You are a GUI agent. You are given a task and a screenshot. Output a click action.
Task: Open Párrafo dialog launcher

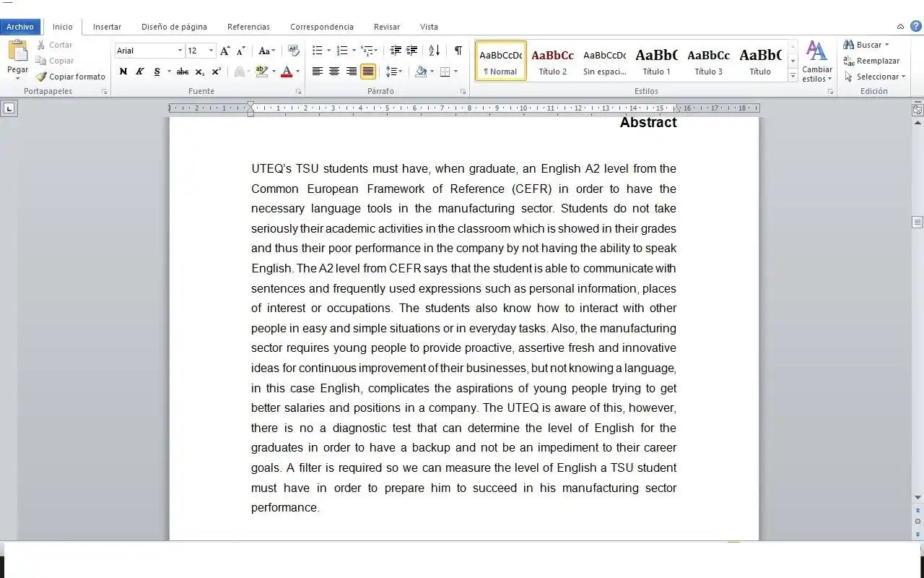[463, 92]
